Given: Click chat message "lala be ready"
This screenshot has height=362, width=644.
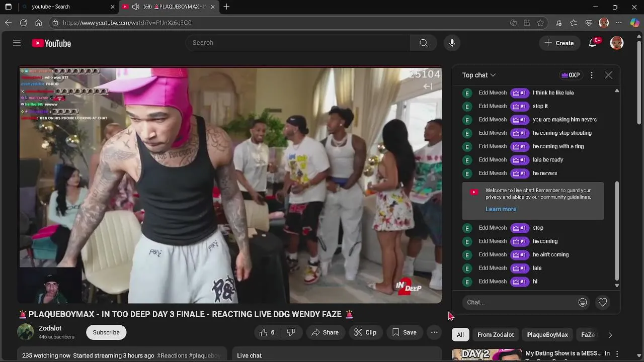Looking at the screenshot, I should click(x=548, y=160).
